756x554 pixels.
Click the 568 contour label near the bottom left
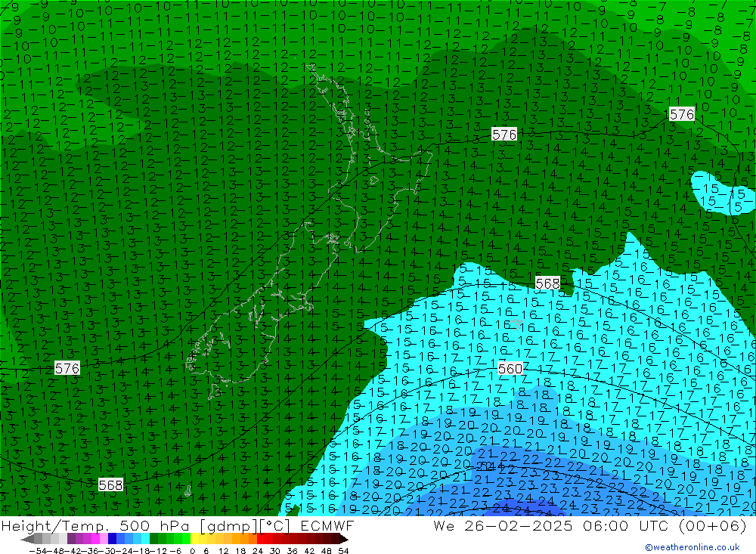coord(110,484)
